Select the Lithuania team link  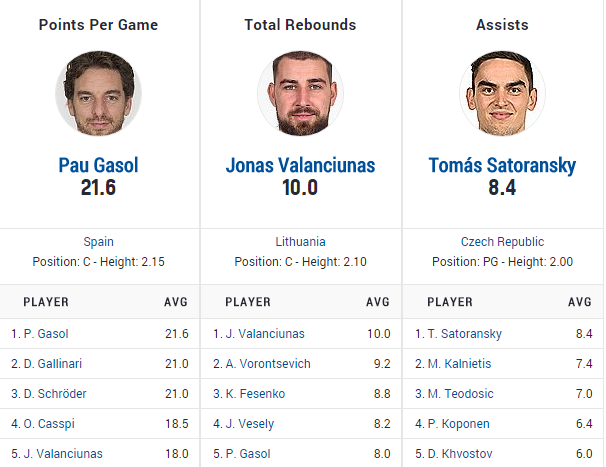tap(300, 241)
